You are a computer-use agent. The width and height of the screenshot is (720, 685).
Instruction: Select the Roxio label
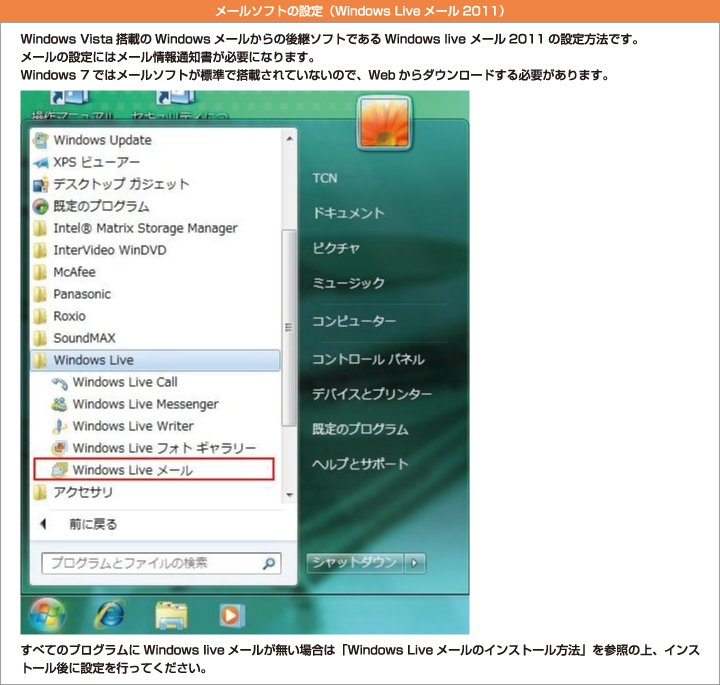pos(69,316)
